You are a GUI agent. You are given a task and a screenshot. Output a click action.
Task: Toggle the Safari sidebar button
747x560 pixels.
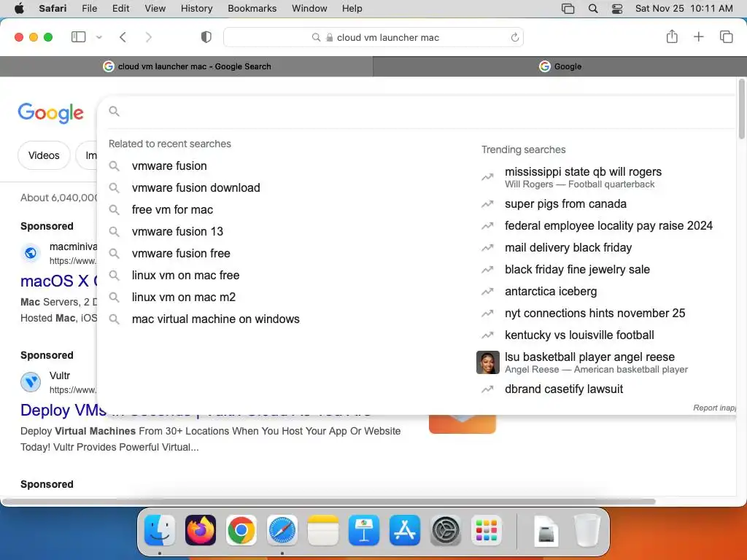(78, 37)
